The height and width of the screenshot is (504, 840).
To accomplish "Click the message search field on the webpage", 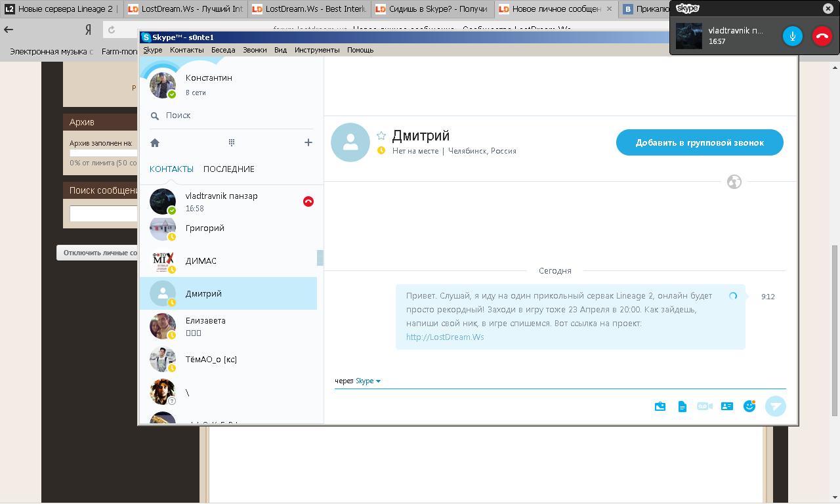I will (104, 214).
